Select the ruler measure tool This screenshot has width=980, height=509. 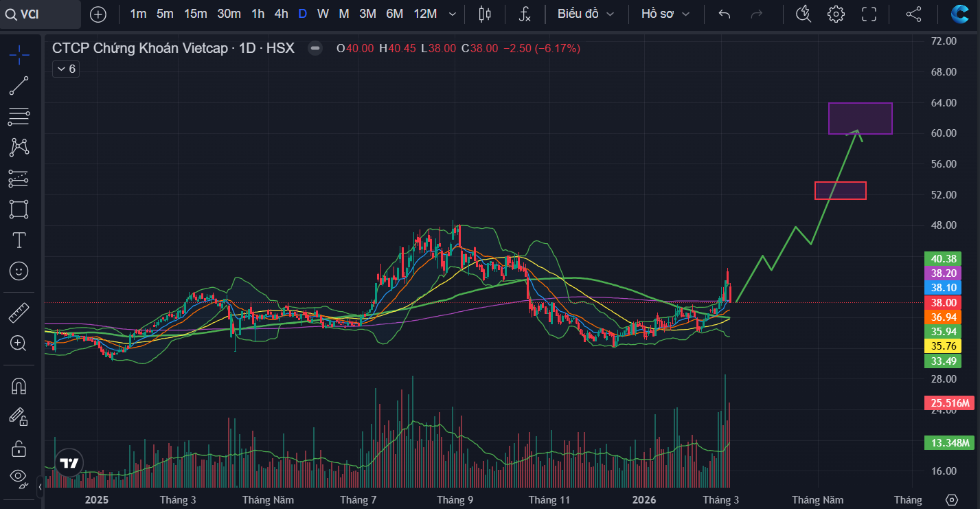click(x=19, y=313)
